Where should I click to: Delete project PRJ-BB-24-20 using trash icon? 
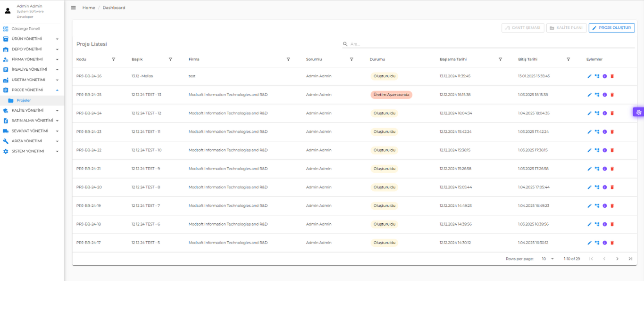coord(612,188)
